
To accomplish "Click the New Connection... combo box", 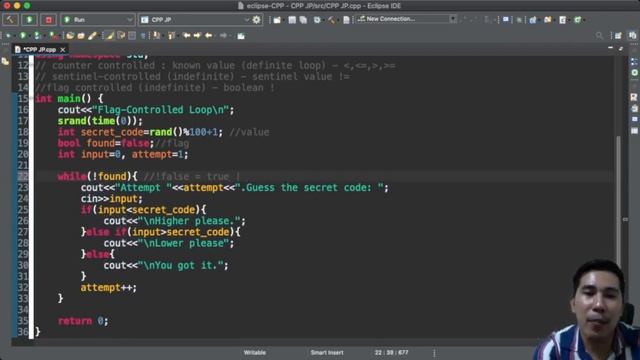I will tap(406, 19).
